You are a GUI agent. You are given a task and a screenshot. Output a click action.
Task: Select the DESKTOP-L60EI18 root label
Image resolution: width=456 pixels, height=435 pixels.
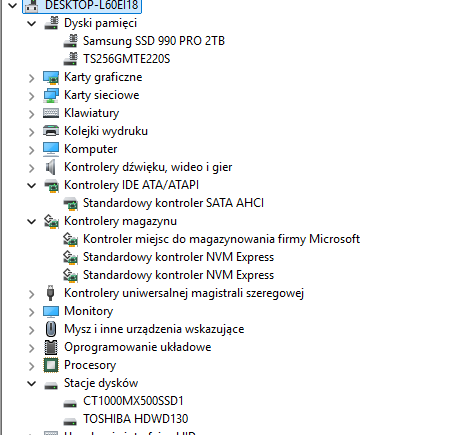(91, 5)
